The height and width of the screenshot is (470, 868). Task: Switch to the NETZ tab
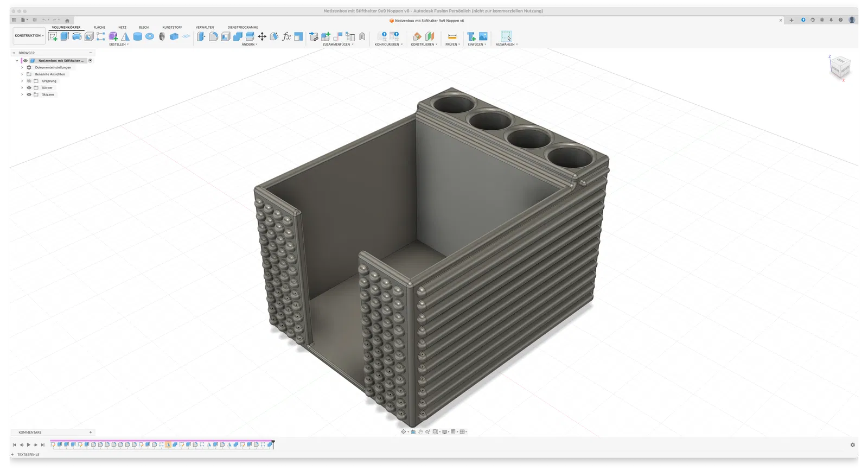point(123,27)
